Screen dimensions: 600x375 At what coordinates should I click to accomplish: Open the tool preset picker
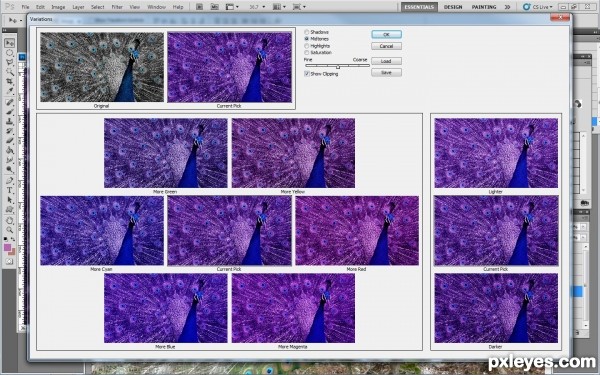click(15, 21)
